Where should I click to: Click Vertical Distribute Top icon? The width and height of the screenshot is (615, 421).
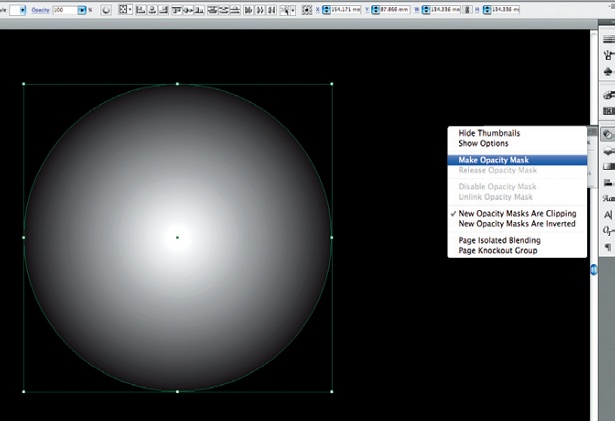click(212, 10)
